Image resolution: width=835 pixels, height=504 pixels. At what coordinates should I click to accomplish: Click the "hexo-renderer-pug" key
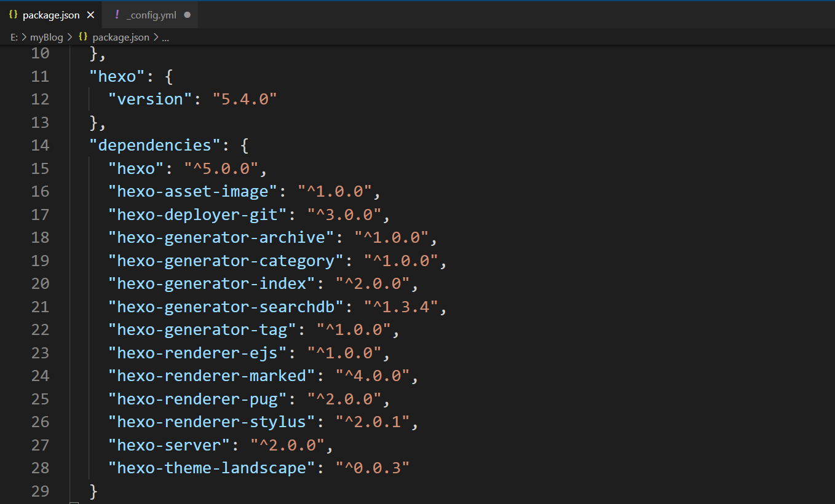197,399
